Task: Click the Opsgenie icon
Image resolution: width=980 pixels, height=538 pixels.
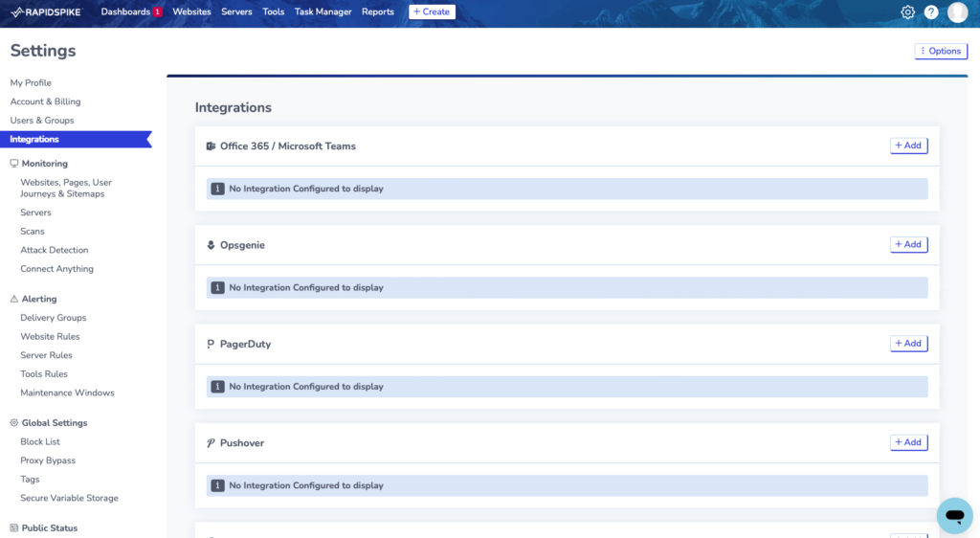Action: point(211,245)
